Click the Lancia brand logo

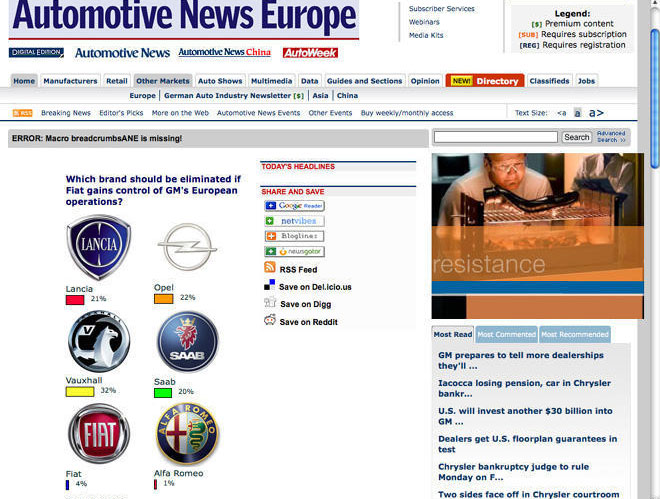tap(99, 247)
